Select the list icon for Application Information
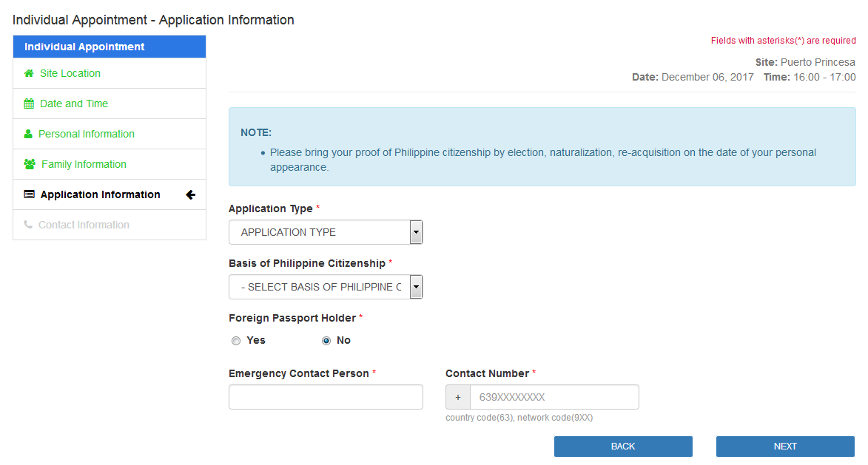 [28, 194]
